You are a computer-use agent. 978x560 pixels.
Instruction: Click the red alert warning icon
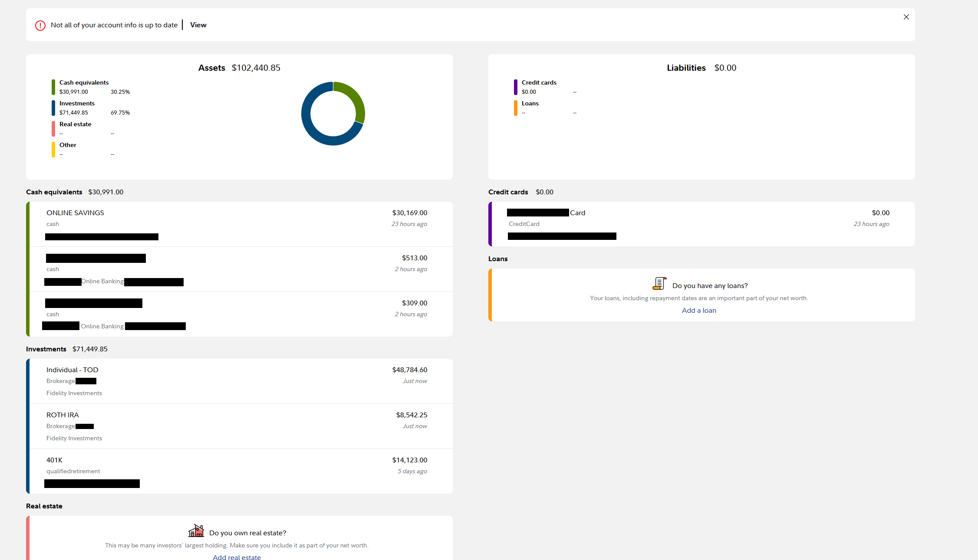[x=40, y=26]
